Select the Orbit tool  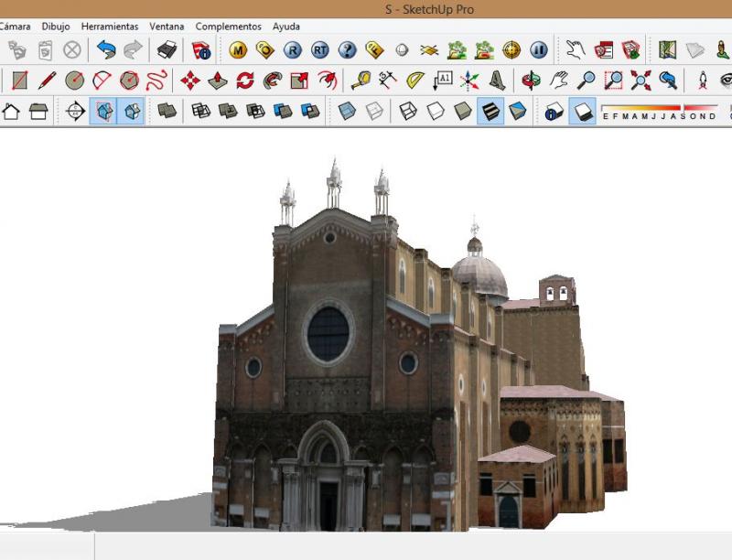coord(532,81)
